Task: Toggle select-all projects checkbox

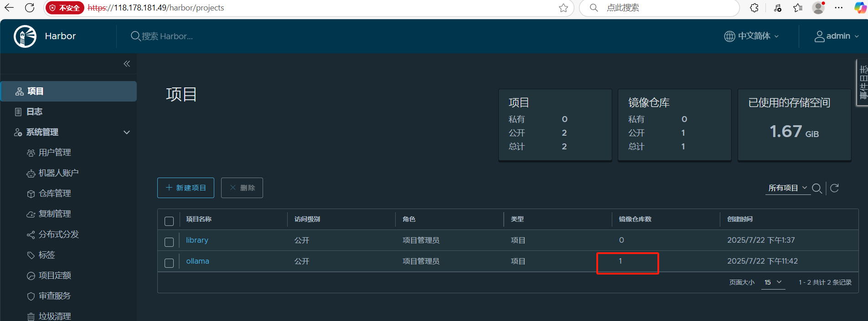Action: (x=169, y=221)
